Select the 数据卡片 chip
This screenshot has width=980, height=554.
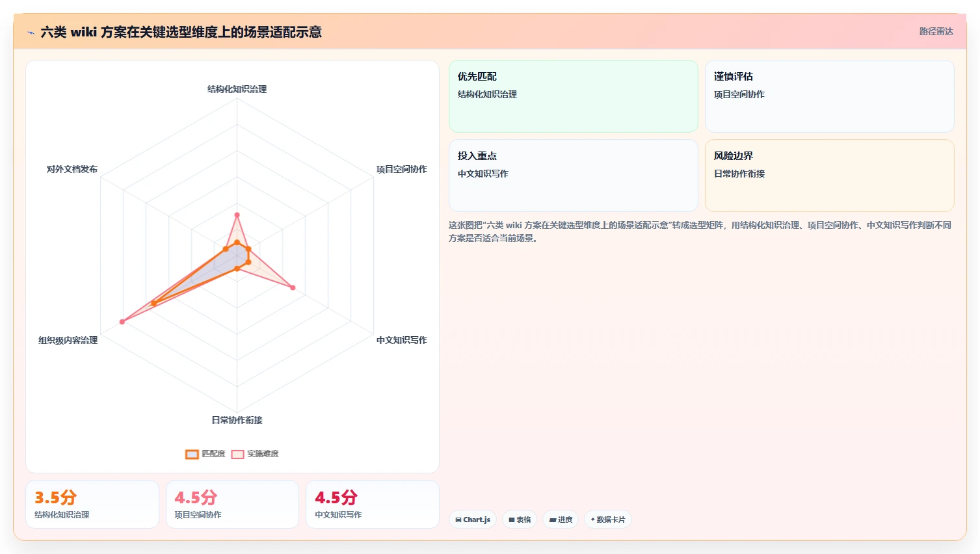point(607,520)
